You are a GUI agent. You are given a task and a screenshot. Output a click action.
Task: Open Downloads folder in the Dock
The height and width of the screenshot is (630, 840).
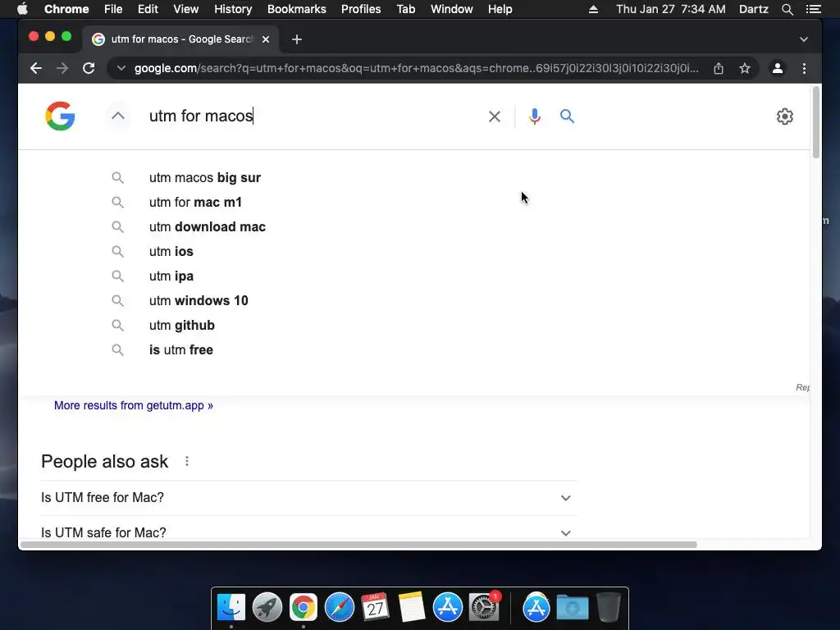(x=572, y=608)
